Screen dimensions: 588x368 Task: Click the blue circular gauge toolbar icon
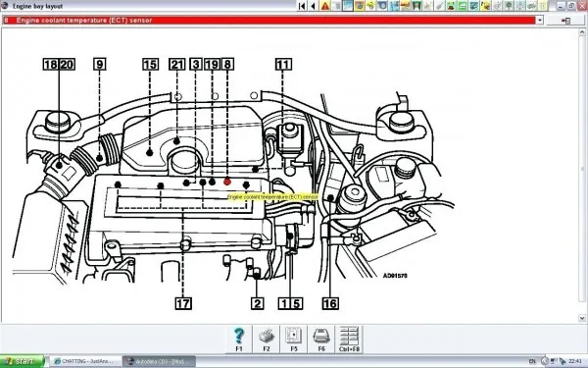tap(382, 6)
